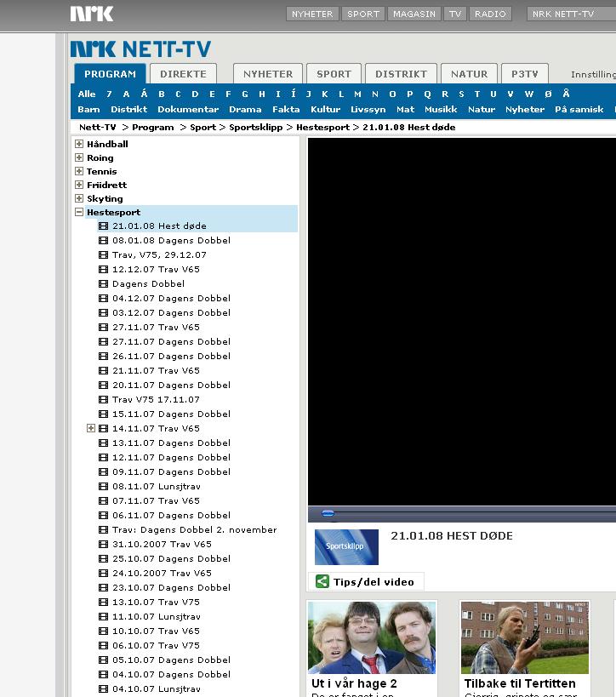Click film icon beside 31.10.2007 Trav V65
The height and width of the screenshot is (697, 616).
(103, 544)
